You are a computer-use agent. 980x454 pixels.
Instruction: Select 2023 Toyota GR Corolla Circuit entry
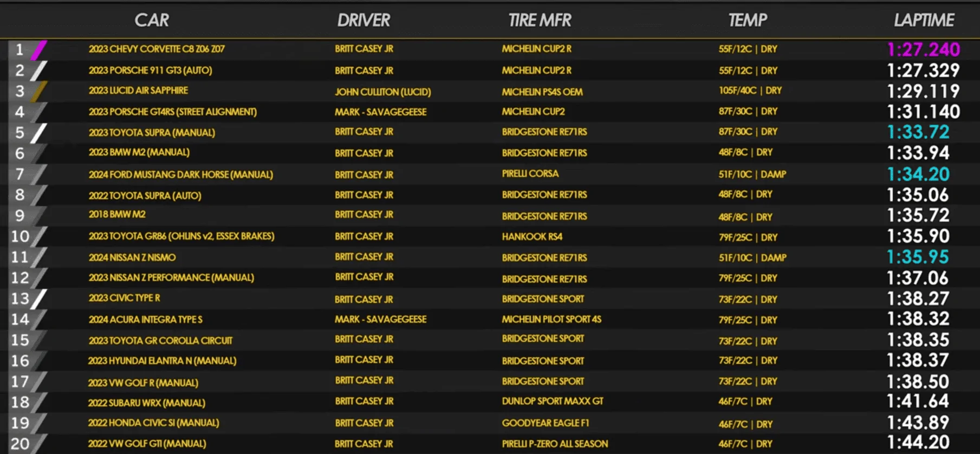(160, 341)
